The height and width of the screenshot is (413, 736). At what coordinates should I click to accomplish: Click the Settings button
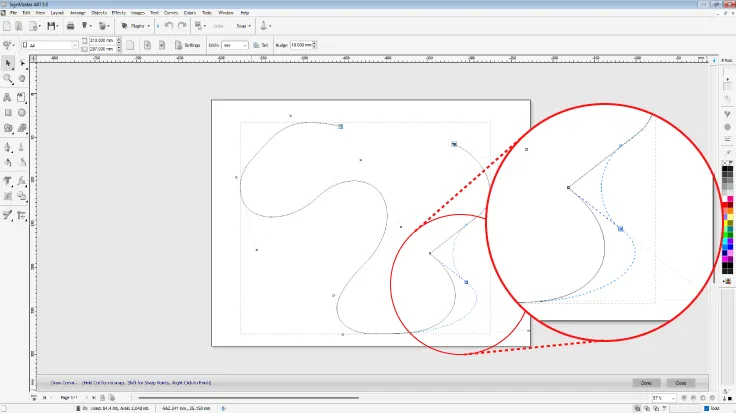pyautogui.click(x=188, y=45)
